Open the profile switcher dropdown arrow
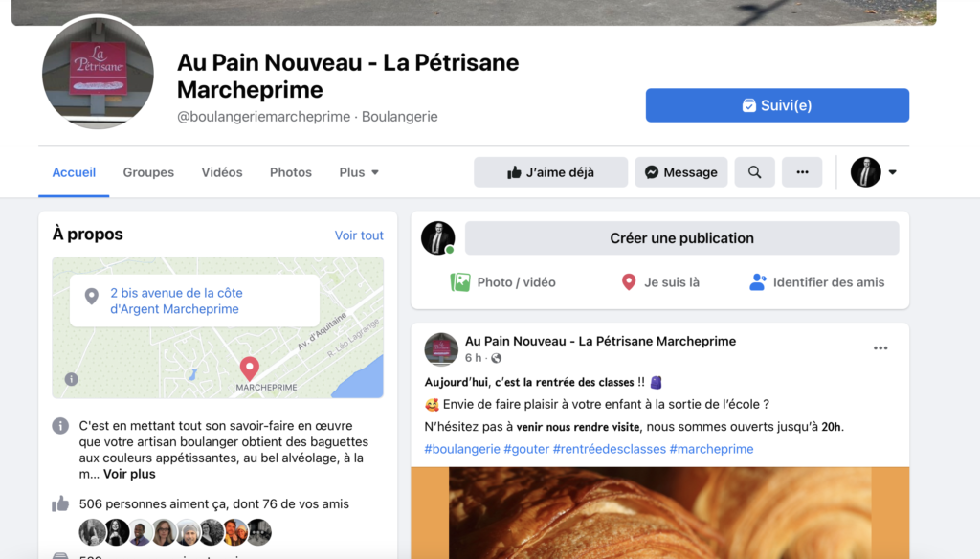The height and width of the screenshot is (559, 980). (x=893, y=172)
